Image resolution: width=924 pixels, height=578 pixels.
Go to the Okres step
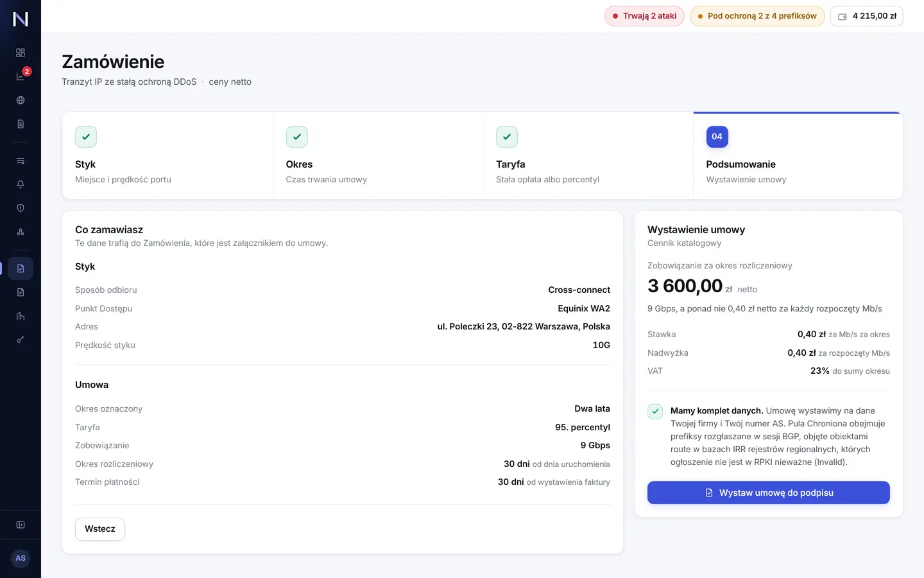(x=378, y=155)
